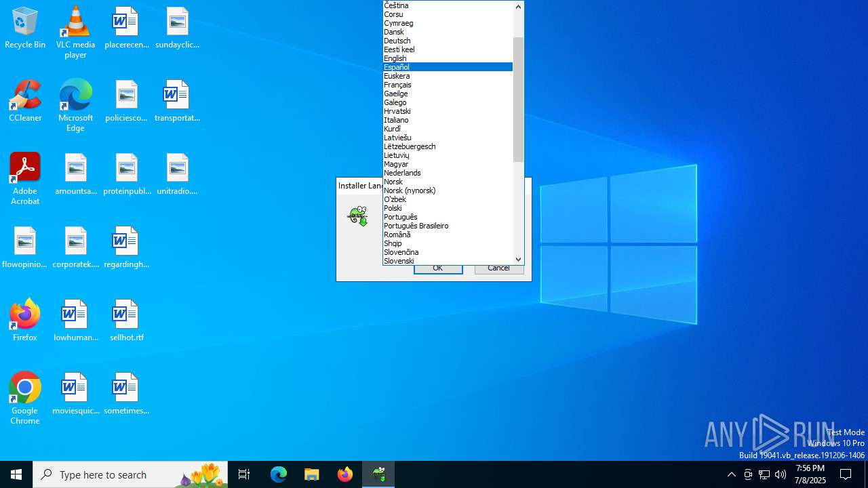Click the list's down scroll arrow
Screen dimensions: 868x488
(518, 259)
